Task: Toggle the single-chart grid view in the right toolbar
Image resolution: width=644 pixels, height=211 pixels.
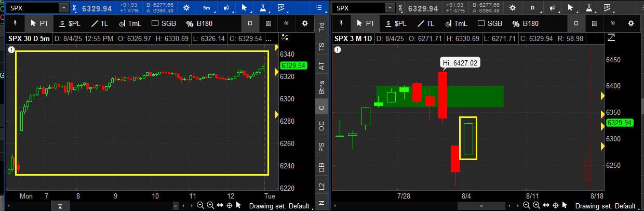Action: 576,23
